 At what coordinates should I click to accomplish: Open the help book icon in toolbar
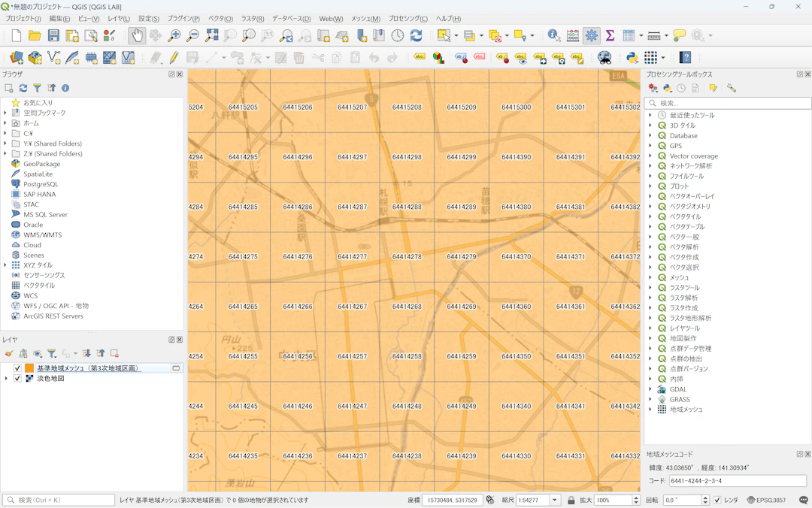[685, 57]
